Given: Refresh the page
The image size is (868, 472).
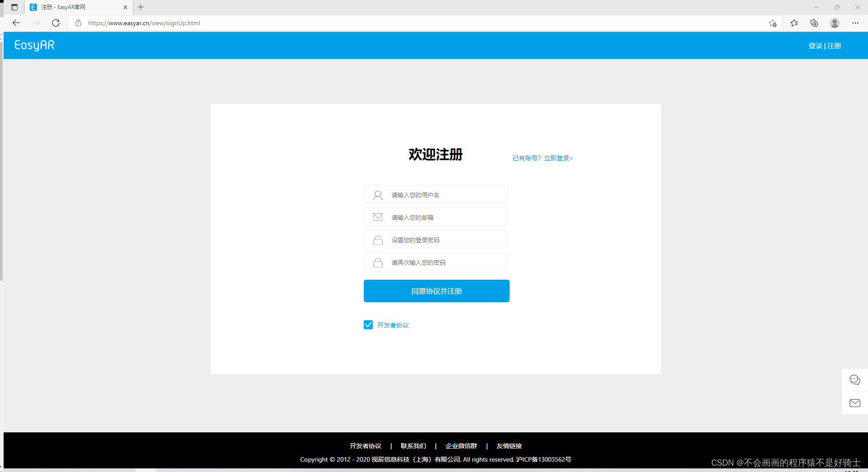Looking at the screenshot, I should pos(55,23).
